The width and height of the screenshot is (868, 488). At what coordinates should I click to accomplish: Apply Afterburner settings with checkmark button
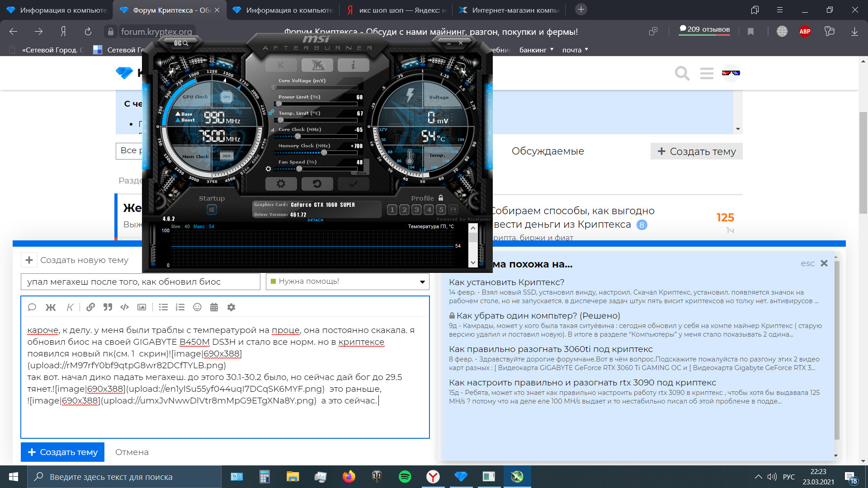pos(353,184)
